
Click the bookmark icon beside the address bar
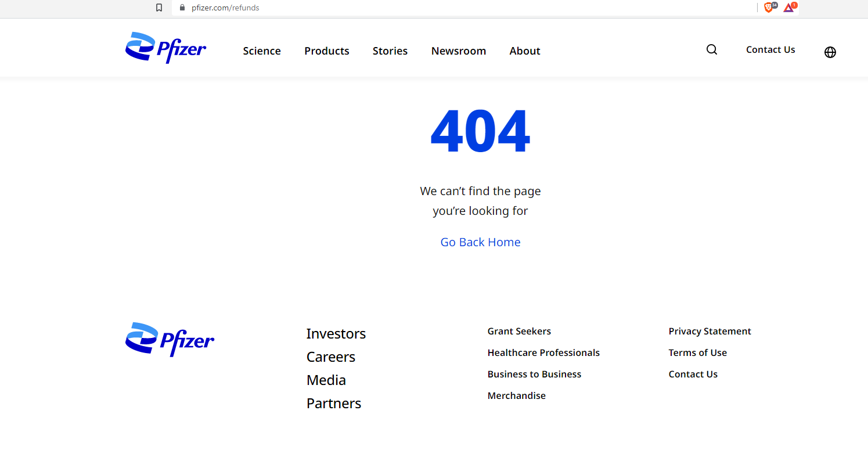click(159, 8)
